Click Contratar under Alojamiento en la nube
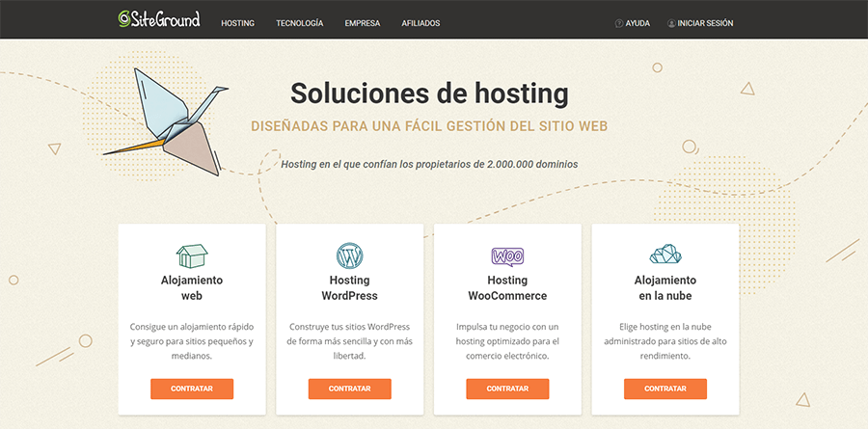This screenshot has height=429, width=868. pyautogui.click(x=665, y=389)
